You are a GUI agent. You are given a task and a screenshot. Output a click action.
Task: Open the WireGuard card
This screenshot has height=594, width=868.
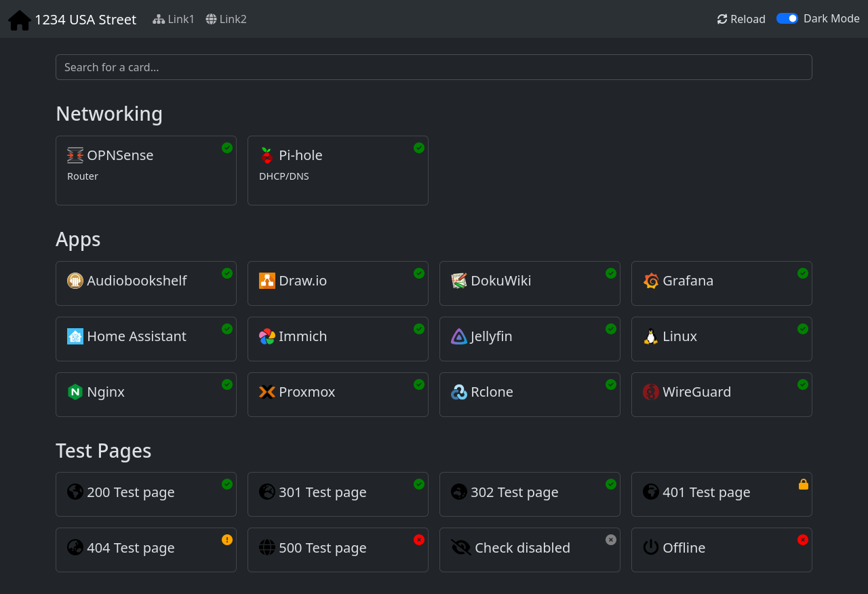(x=722, y=395)
